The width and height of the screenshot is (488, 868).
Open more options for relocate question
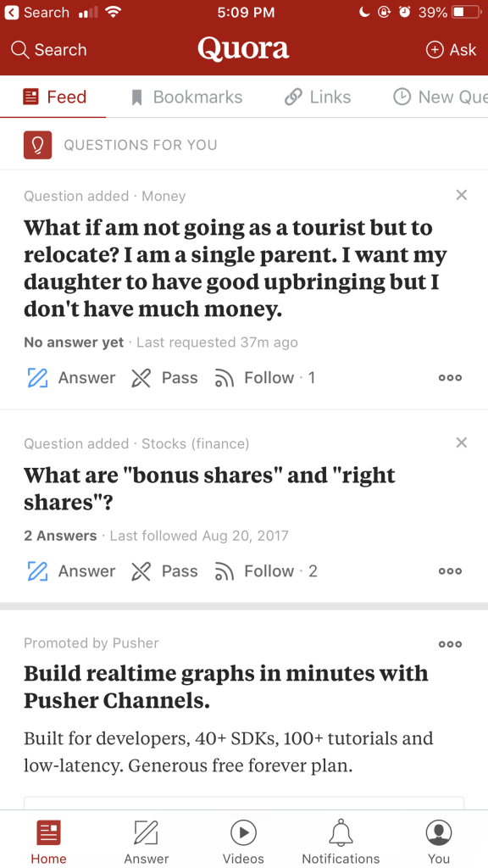tap(450, 378)
